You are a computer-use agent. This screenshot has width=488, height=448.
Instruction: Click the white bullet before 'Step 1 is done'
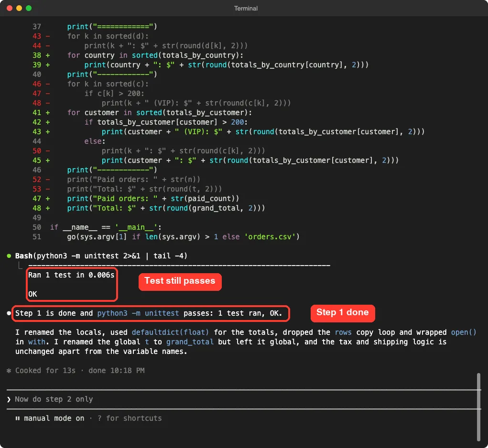coord(9,313)
